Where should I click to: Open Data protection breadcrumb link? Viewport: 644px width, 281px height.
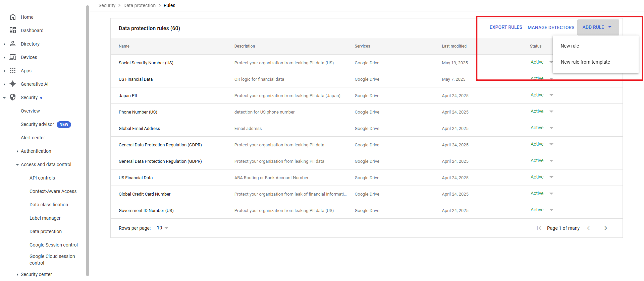coord(139,5)
